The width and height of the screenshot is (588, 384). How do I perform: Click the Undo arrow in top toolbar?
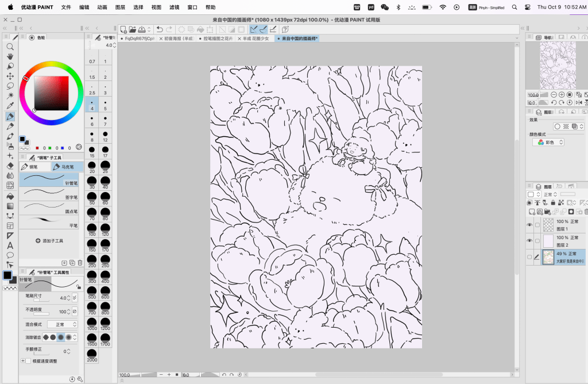[x=160, y=29]
